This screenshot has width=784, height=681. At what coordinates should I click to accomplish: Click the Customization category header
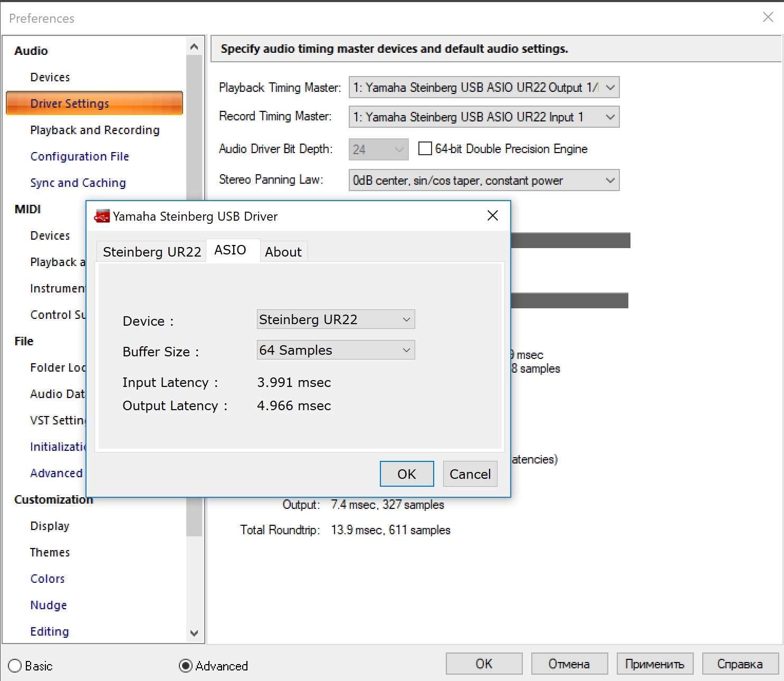[54, 499]
